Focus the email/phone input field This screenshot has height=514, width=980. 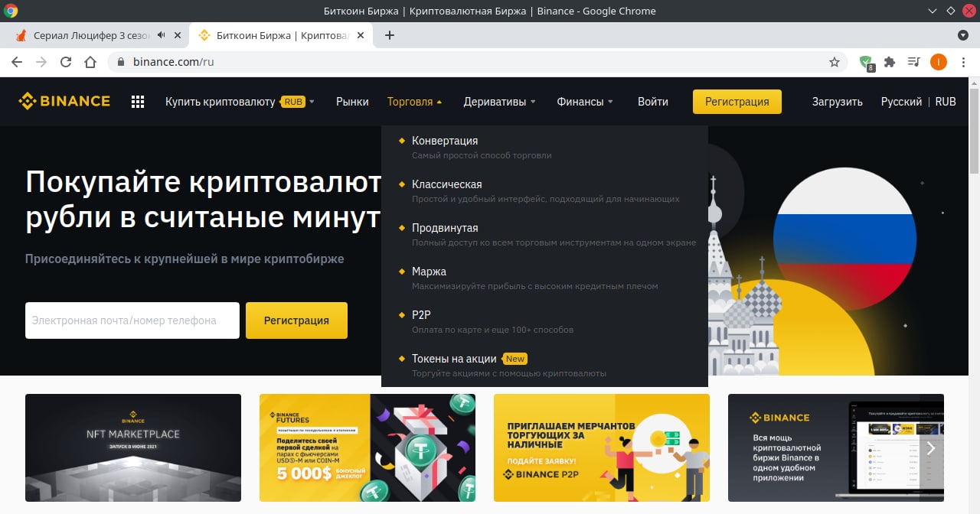(x=132, y=320)
